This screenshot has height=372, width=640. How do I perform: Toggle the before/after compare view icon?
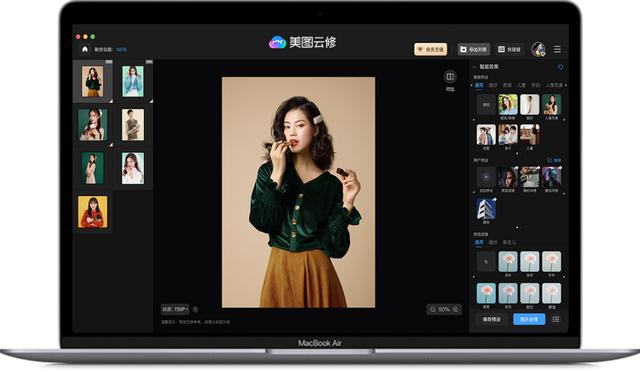click(x=450, y=76)
